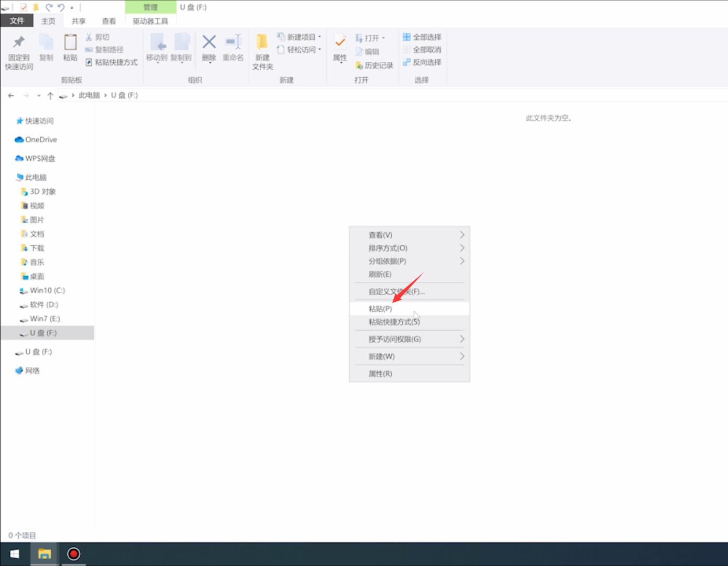Click the 重命名 (Rename) icon

pyautogui.click(x=233, y=41)
